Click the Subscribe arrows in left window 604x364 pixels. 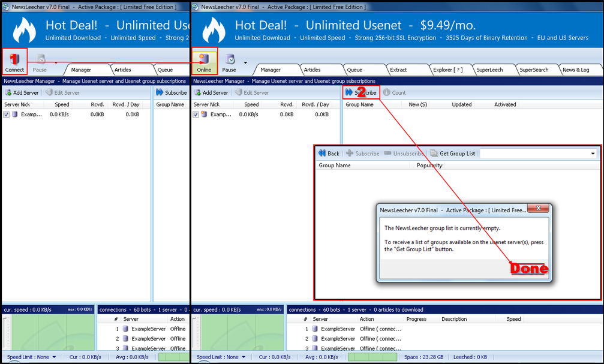click(160, 93)
